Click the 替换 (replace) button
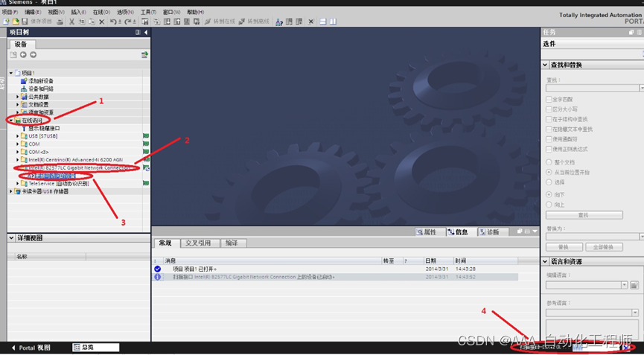Screen dimensions: 644x355 pyautogui.click(x=564, y=247)
